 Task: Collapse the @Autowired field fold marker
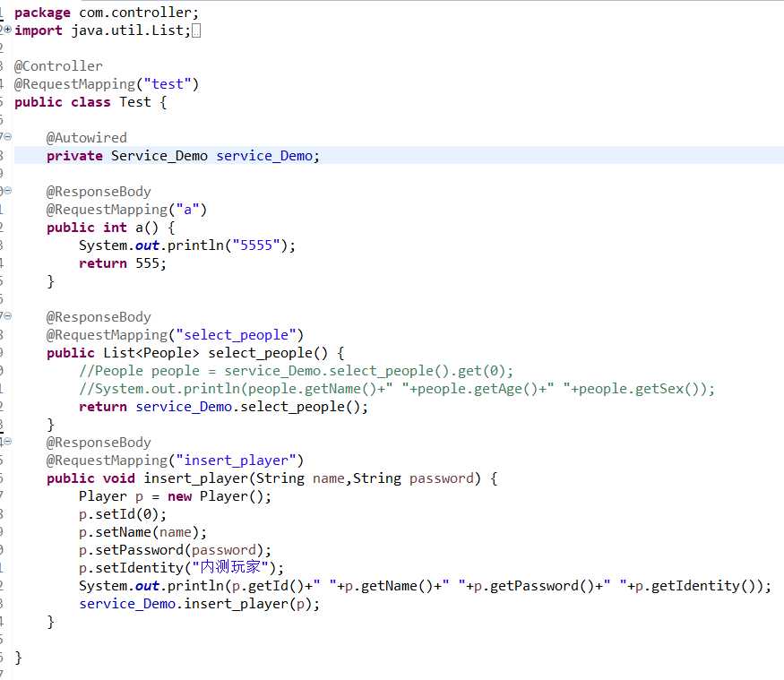coord(7,137)
